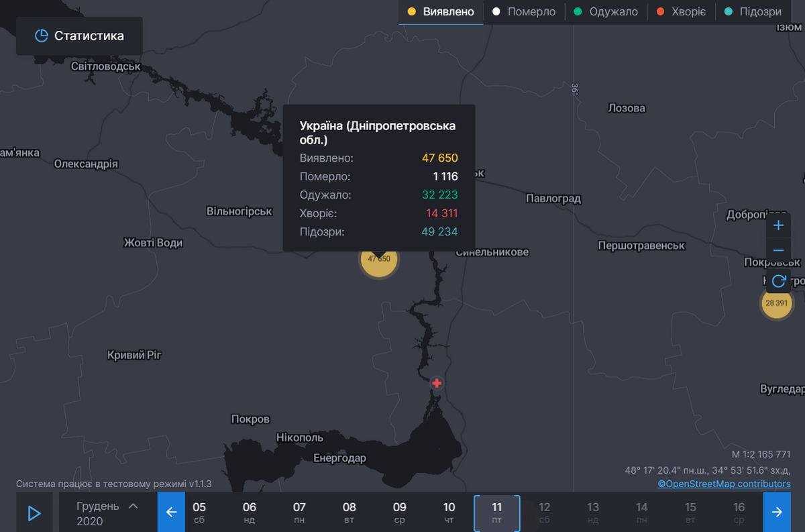Expand the Грудень 2020 month selector

(107, 513)
